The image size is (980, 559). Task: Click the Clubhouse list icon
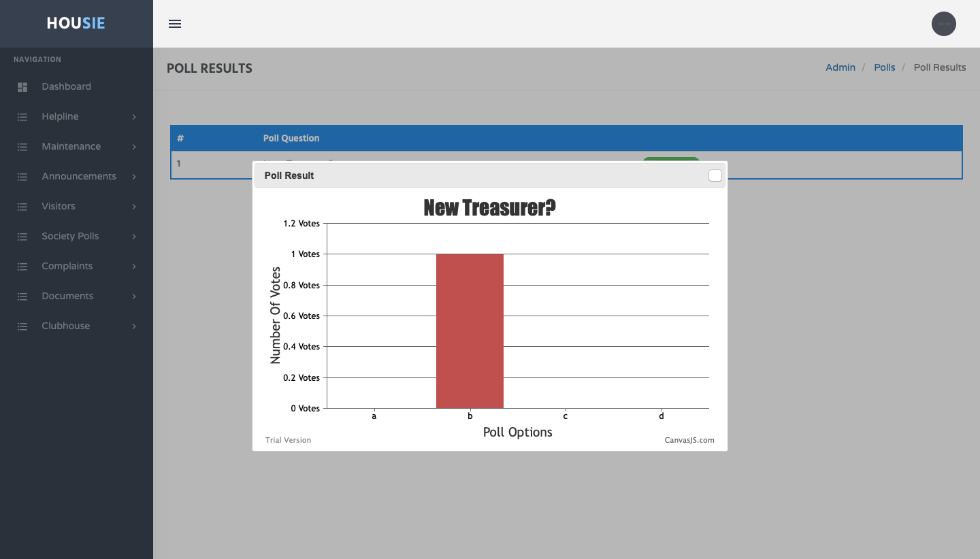pyautogui.click(x=22, y=326)
